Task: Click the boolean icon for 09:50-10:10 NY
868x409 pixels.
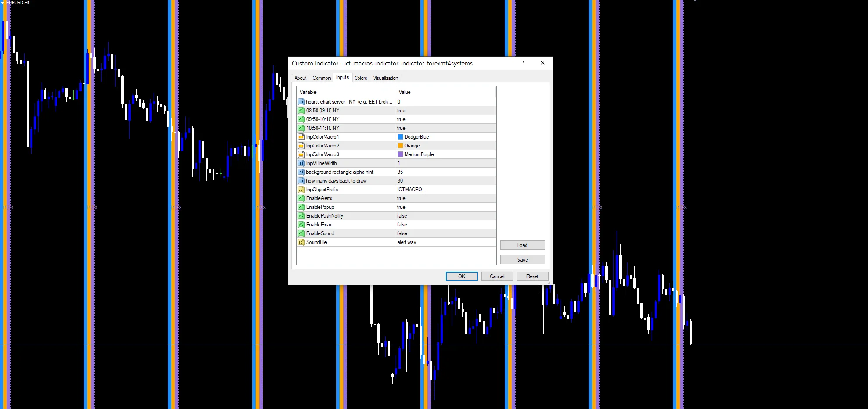Action: (301, 119)
